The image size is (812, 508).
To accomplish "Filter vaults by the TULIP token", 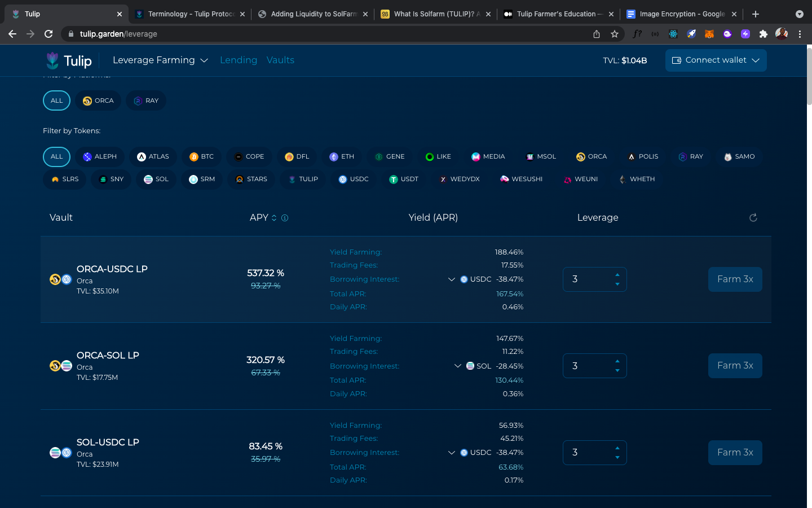I will point(303,179).
